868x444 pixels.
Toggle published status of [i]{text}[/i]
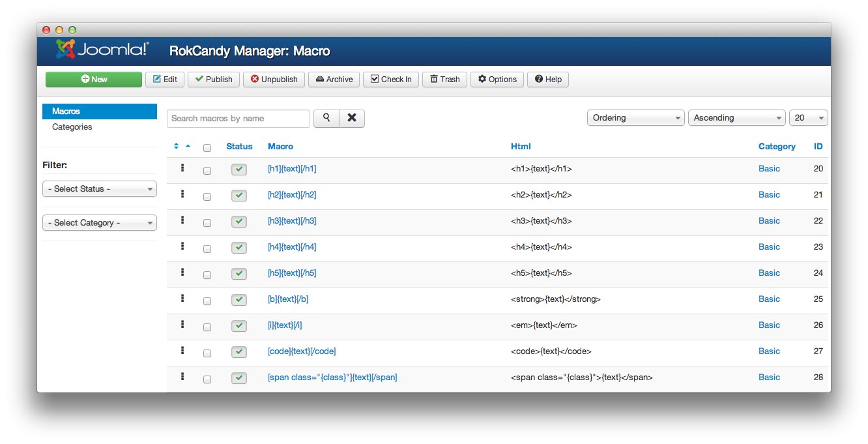tap(239, 326)
